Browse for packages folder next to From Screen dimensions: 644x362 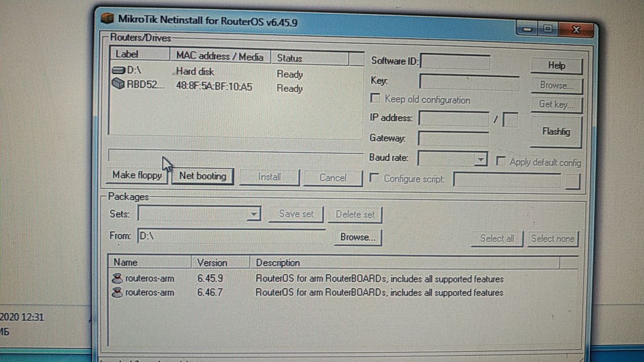pos(358,237)
